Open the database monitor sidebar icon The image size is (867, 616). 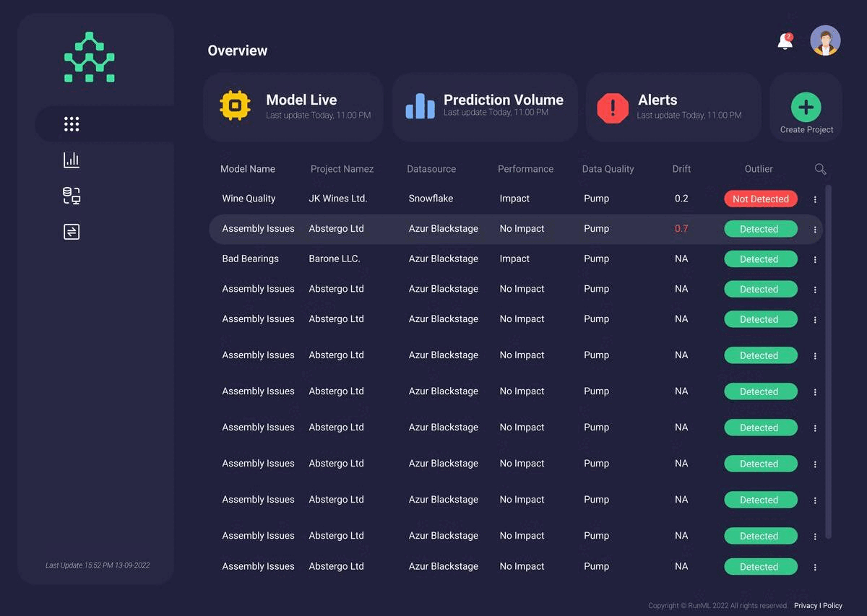(72, 196)
